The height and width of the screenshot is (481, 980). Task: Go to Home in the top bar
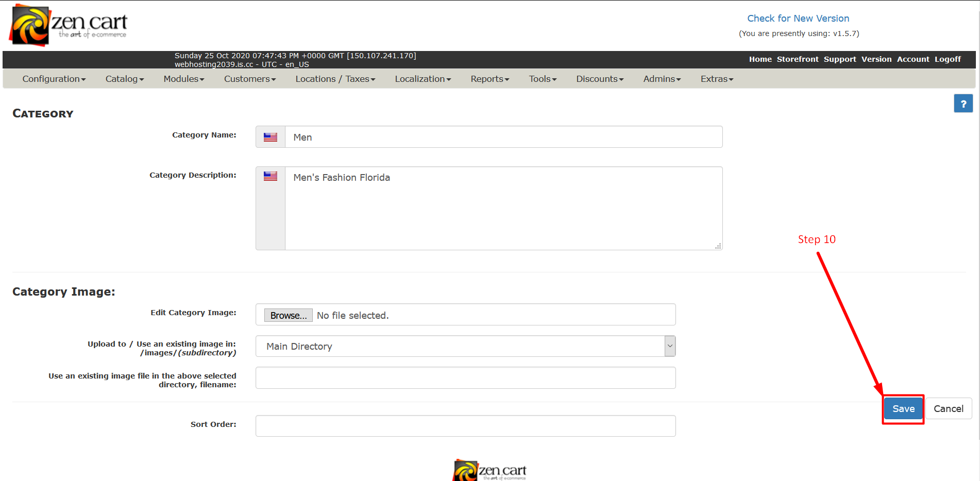761,59
